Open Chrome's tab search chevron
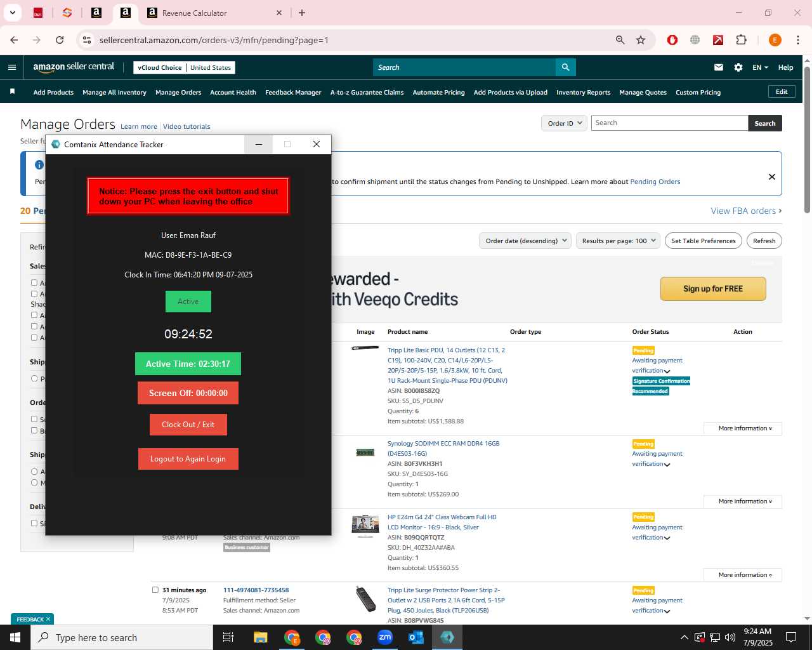 [12, 13]
